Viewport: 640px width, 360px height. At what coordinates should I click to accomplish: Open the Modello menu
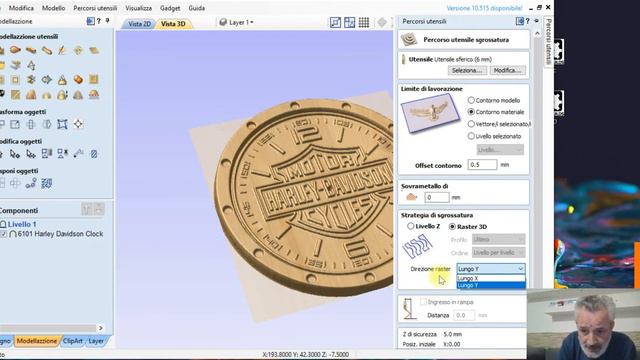(53, 8)
